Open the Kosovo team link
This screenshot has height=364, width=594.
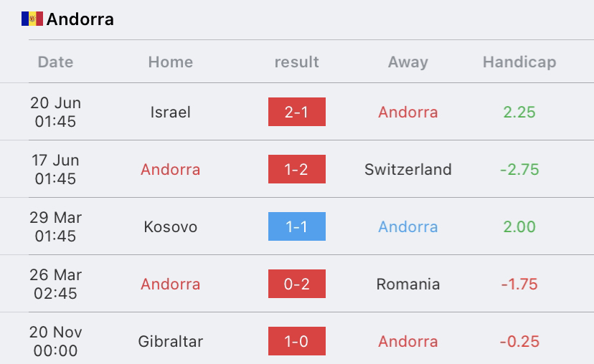tap(171, 227)
